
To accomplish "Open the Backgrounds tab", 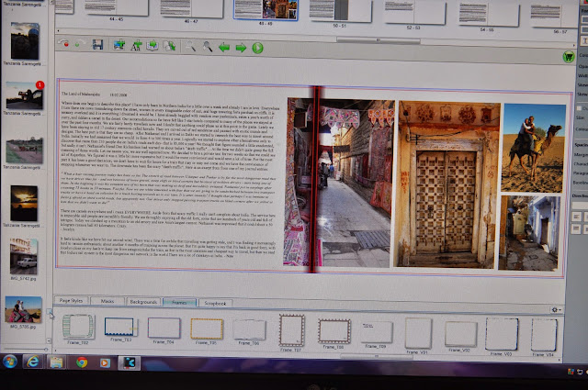I will [x=143, y=302].
